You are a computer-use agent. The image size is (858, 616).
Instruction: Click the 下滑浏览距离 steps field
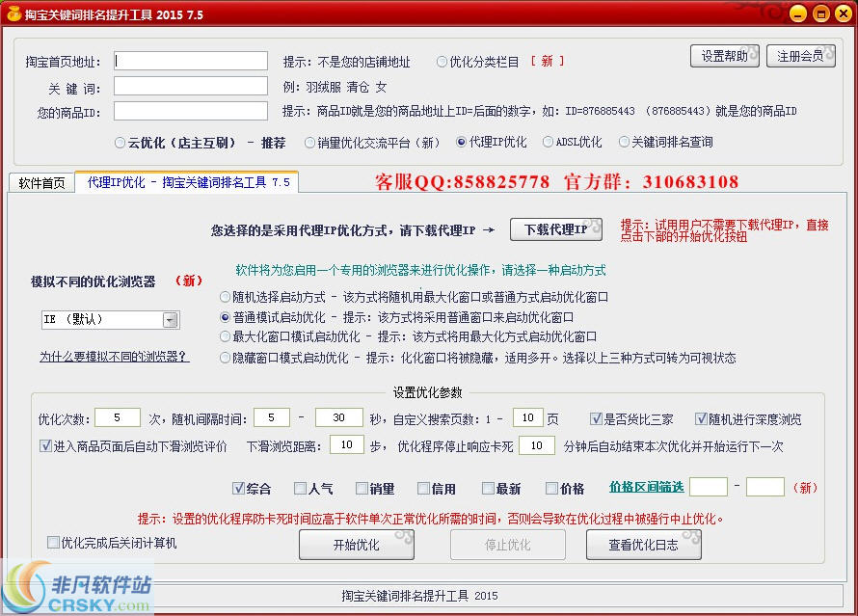pos(347,444)
